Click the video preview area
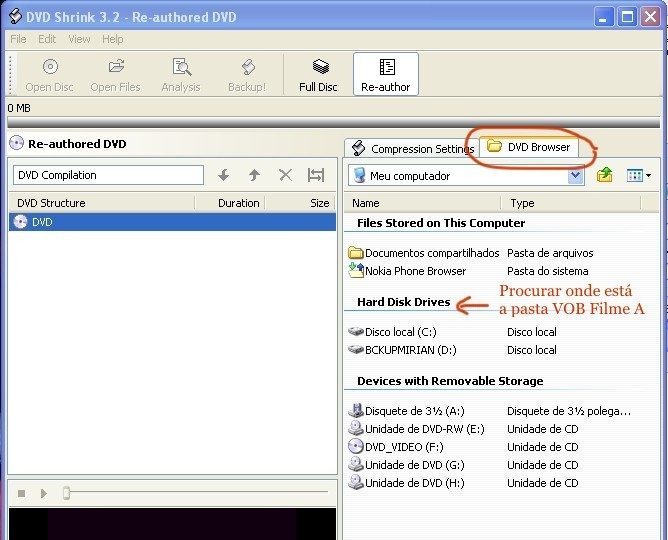The image size is (668, 540). (172, 523)
